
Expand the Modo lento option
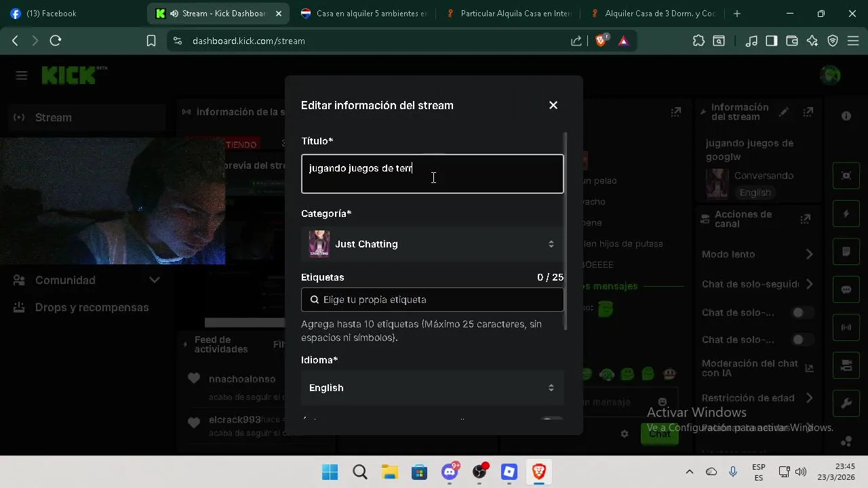coord(757,254)
